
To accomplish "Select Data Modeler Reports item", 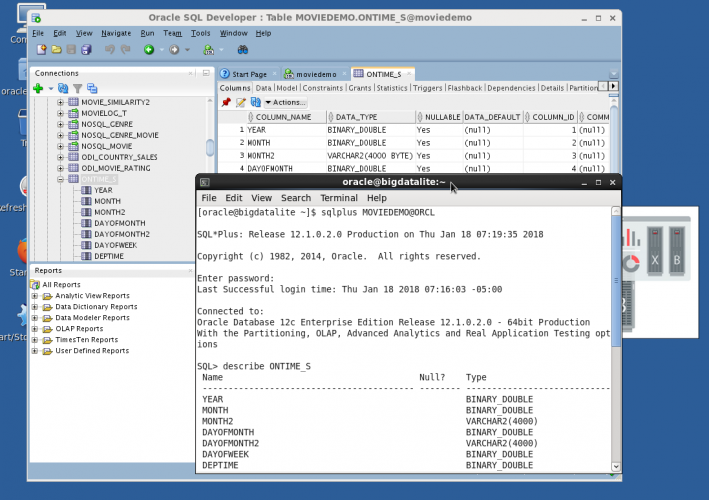I will click(92, 318).
